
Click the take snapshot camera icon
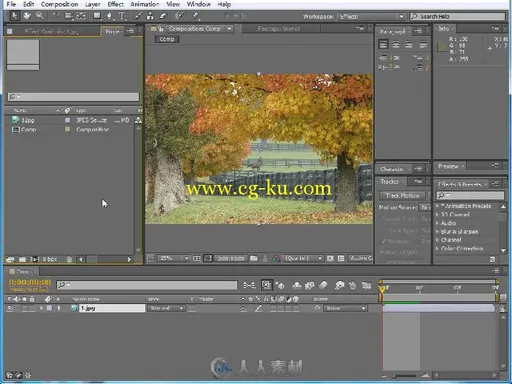click(254, 258)
